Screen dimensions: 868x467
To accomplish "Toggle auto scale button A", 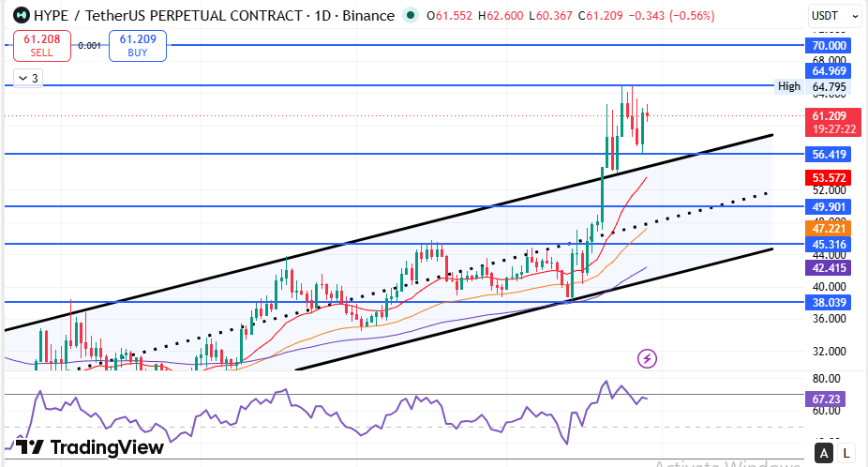I will click(x=824, y=454).
